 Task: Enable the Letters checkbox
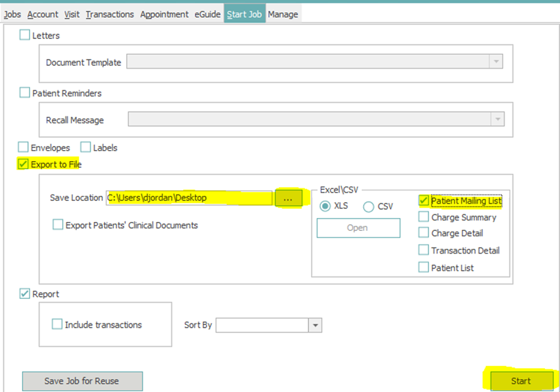[25, 35]
